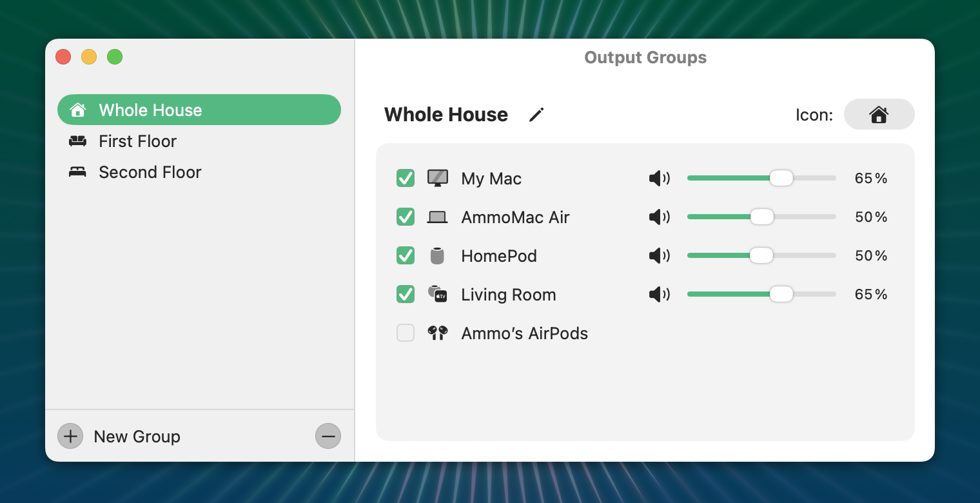980x503 pixels.
Task: Click the Living Room speaker volume icon
Action: [660, 295]
